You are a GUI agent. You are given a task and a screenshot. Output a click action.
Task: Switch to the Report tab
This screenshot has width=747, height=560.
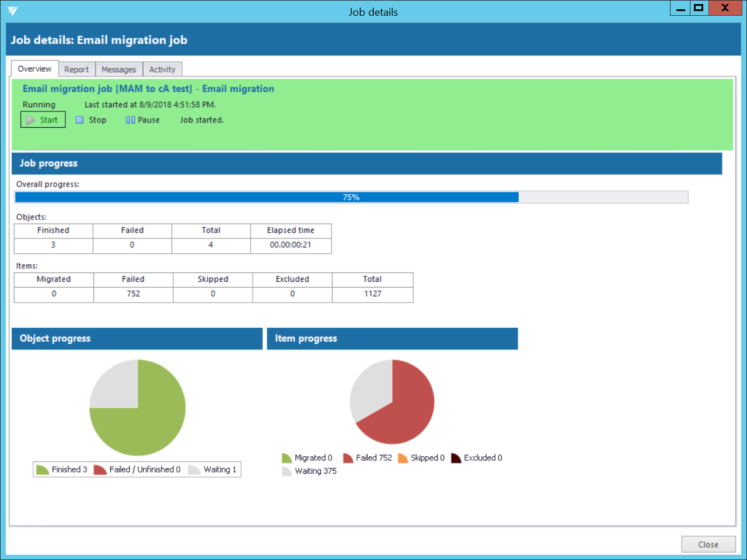pos(76,69)
